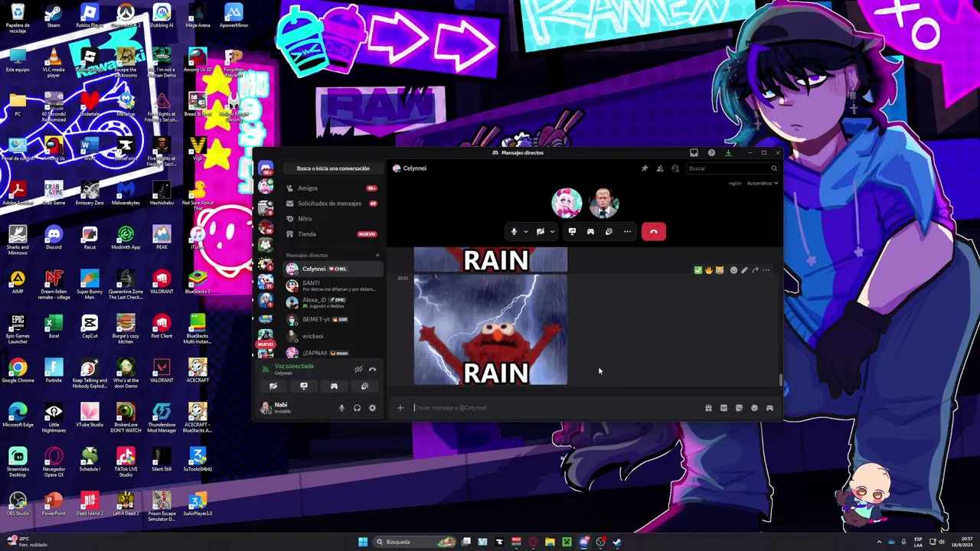
Task: Forward the message with arrow icon
Action: point(755,270)
